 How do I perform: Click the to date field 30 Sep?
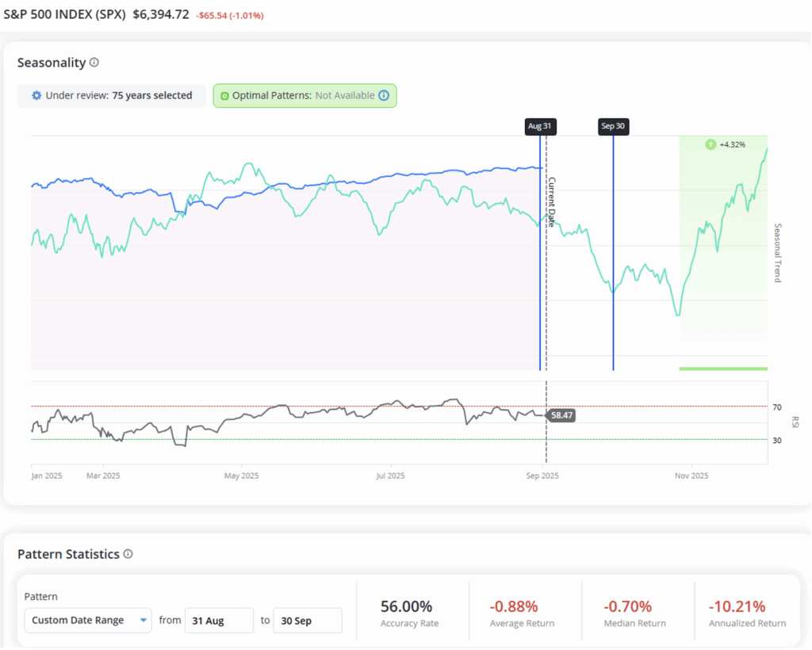click(308, 620)
